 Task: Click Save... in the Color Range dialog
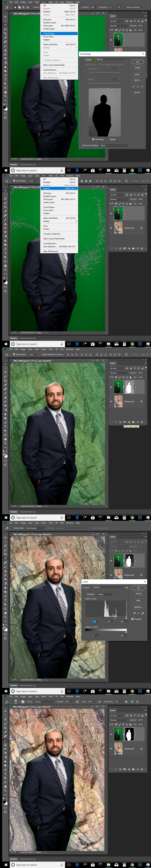pyautogui.click(x=138, y=80)
